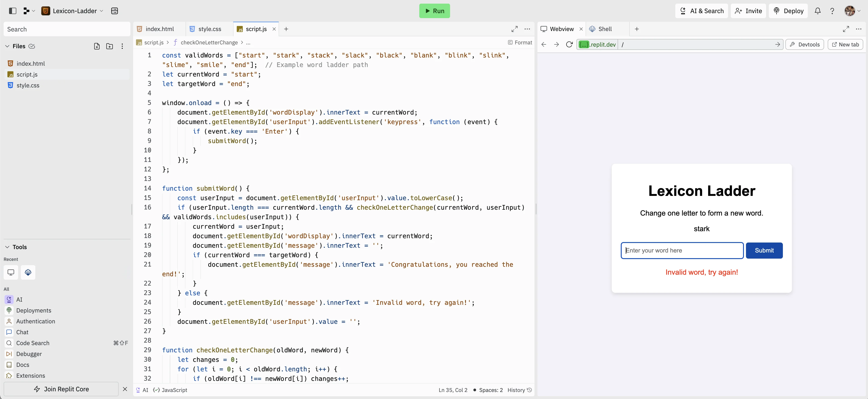Click the webview back arrow
The image size is (868, 399).
[x=544, y=44]
